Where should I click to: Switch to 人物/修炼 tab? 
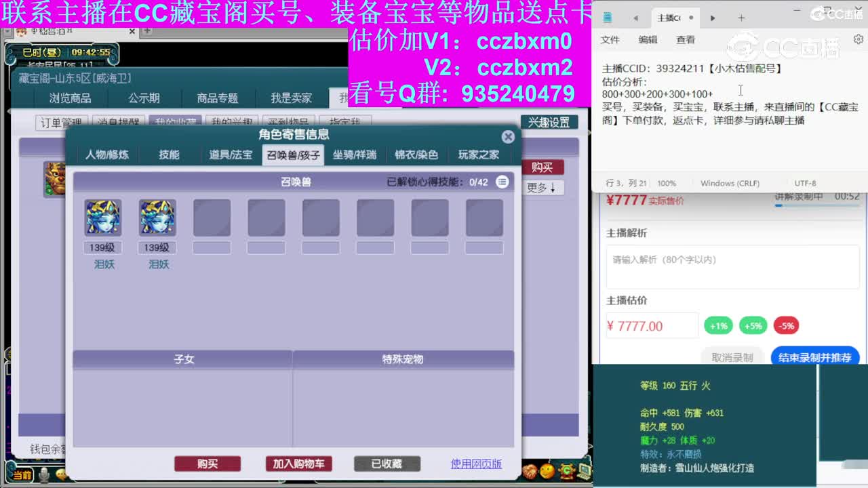point(107,155)
